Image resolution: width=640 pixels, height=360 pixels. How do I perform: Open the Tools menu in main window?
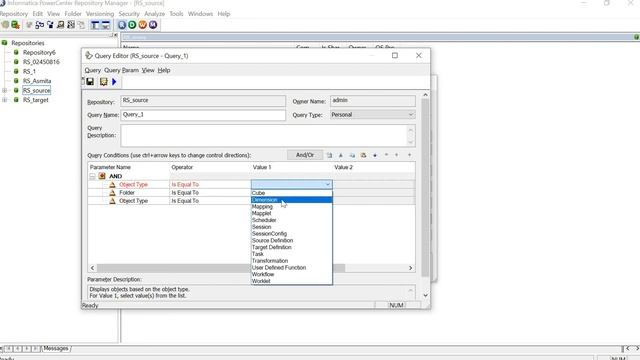[x=176, y=13]
